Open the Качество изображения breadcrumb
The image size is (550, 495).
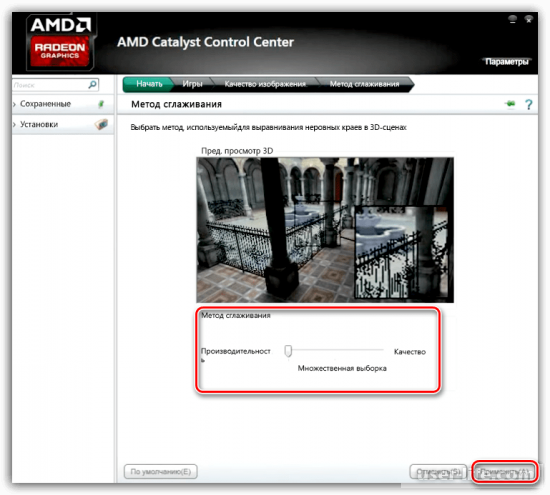[265, 84]
